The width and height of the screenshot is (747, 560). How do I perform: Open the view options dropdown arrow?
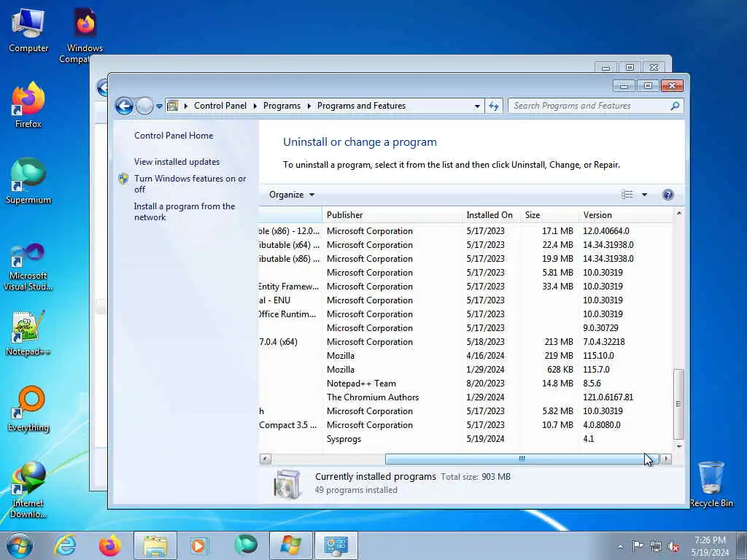point(645,194)
